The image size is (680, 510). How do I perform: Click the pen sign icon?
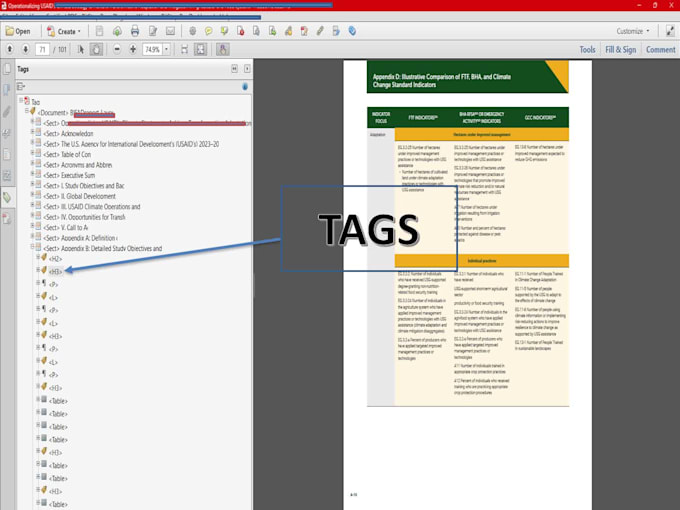point(320,31)
